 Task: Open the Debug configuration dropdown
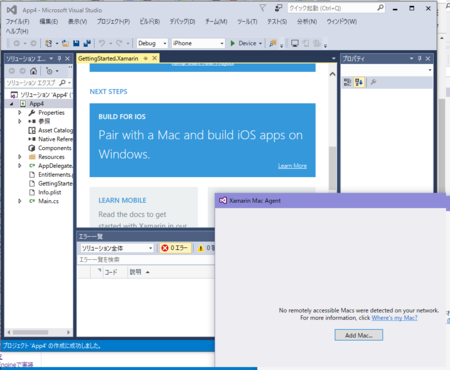tap(152, 43)
